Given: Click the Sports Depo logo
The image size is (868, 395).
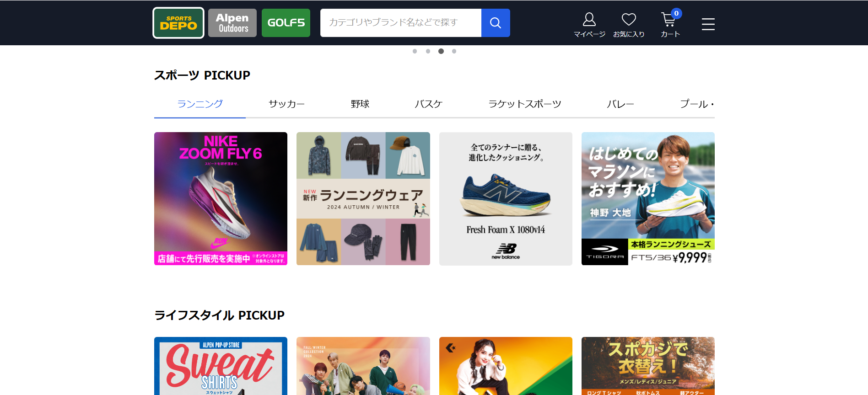Looking at the screenshot, I should coord(178,23).
